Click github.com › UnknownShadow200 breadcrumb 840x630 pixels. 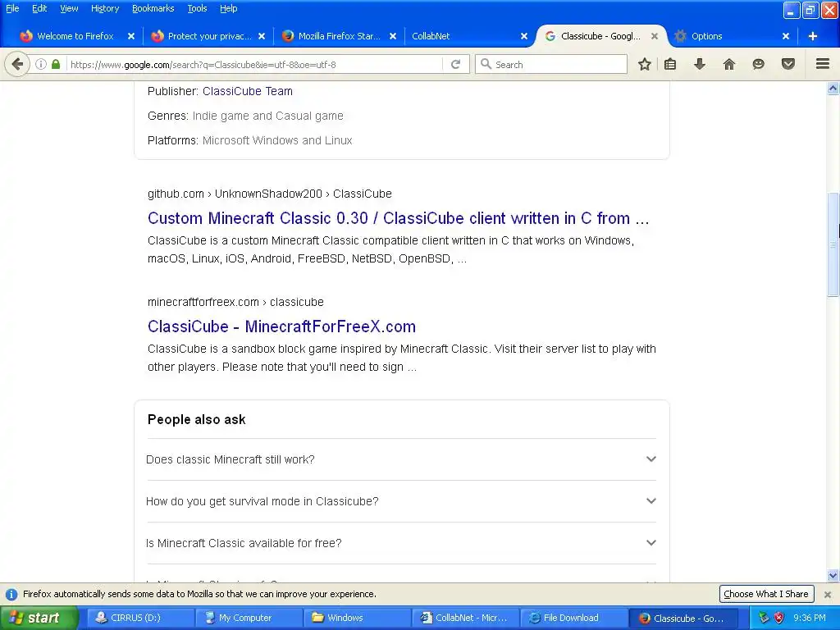[269, 194]
